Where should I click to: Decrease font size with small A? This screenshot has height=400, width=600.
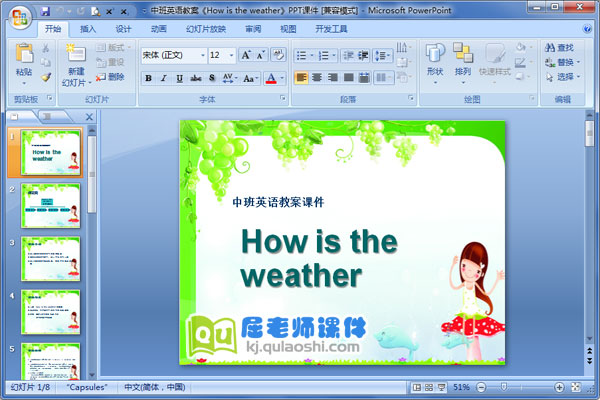point(261,55)
